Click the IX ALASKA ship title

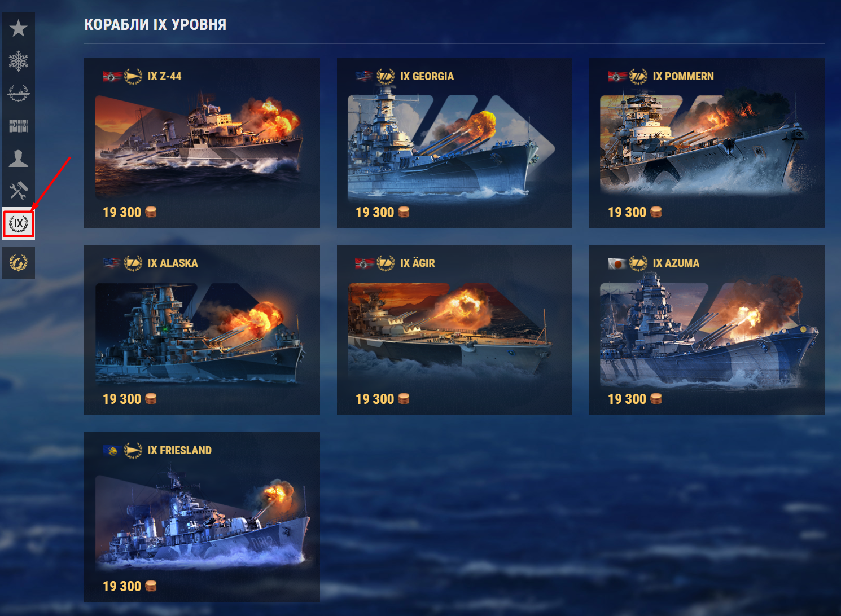click(173, 263)
